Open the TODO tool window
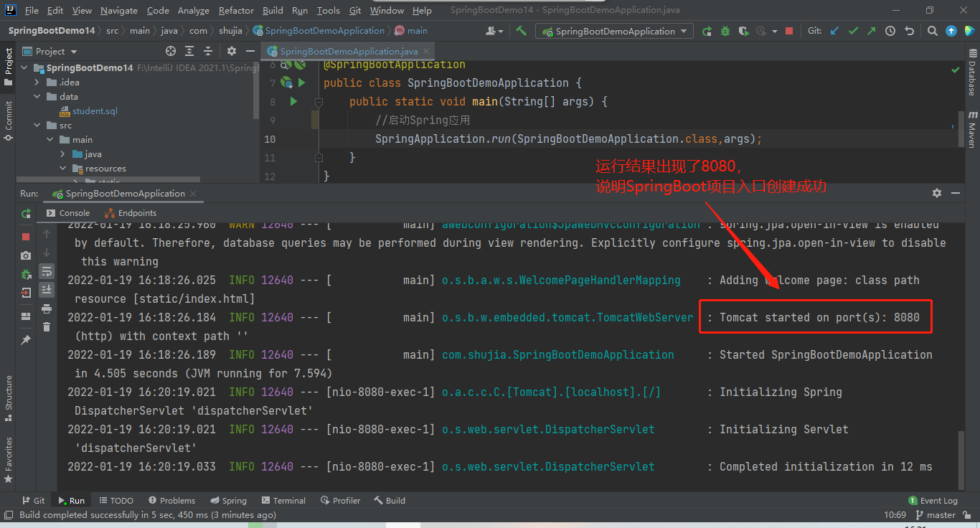Screen dimensions: 980x528 [x=116, y=501]
